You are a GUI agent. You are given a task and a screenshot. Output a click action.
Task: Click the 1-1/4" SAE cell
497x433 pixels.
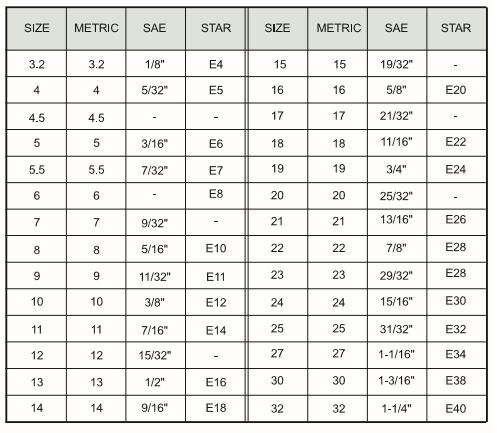click(397, 408)
